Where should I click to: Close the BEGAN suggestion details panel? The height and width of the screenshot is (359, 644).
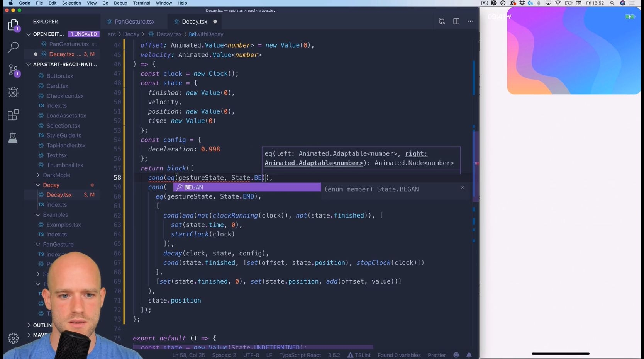click(x=462, y=188)
